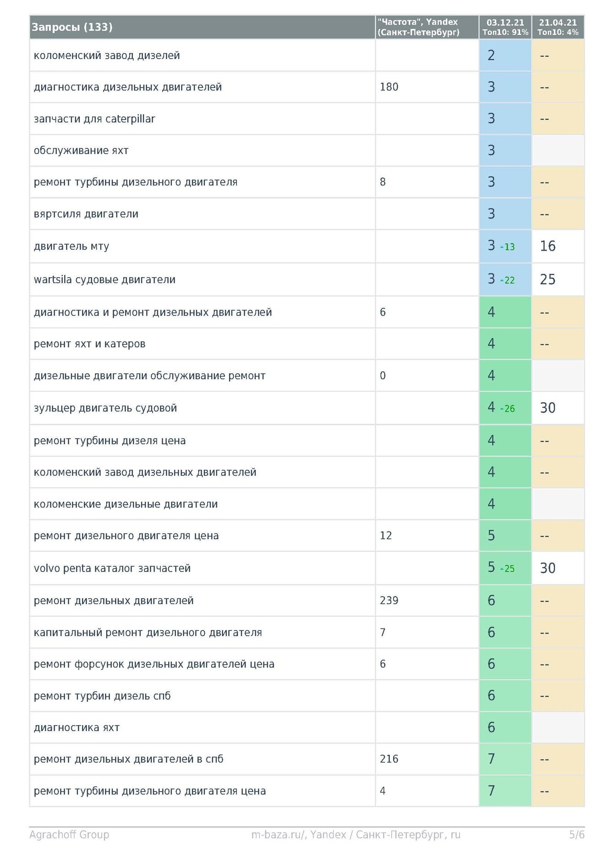Click the page number 5/6 in footer

[x=576, y=835]
